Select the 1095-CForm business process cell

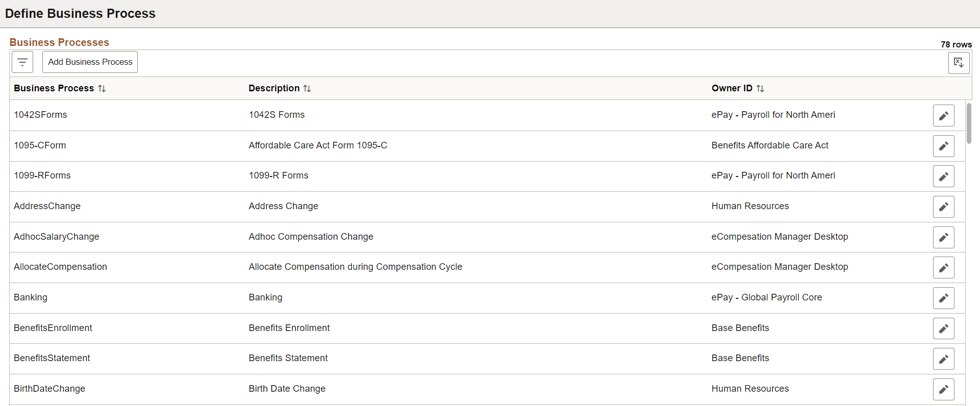[40, 145]
